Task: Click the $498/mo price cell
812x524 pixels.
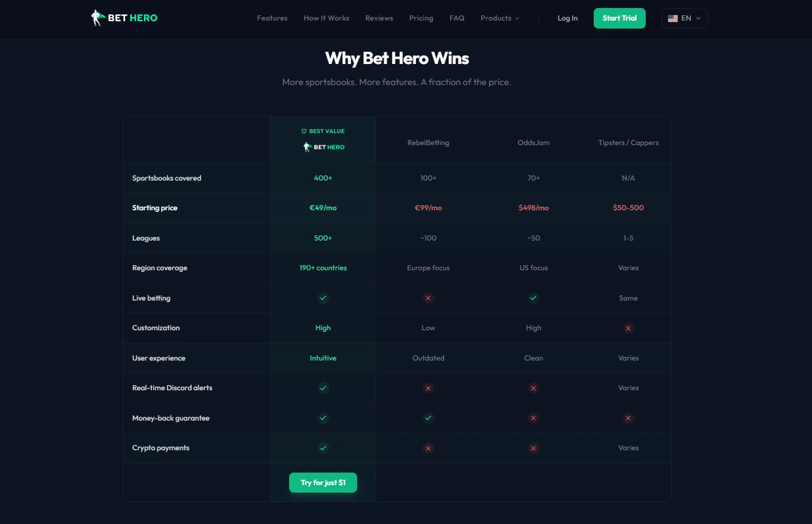Action: pos(533,208)
